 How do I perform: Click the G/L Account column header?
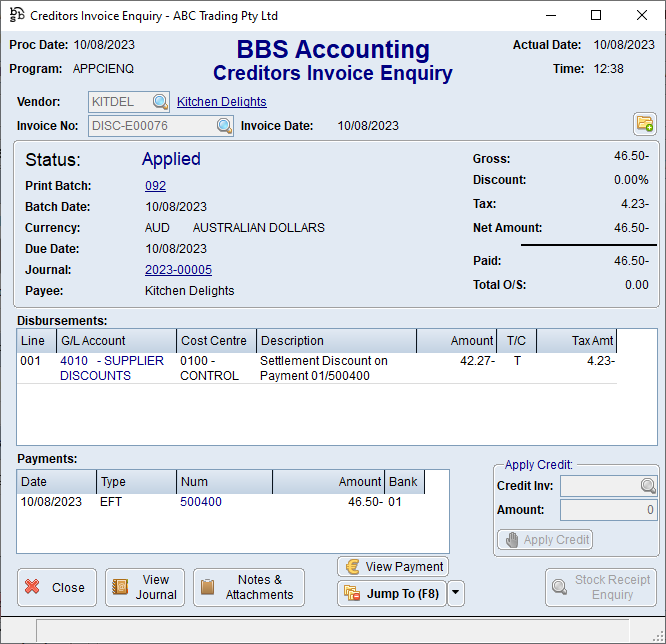(x=116, y=341)
